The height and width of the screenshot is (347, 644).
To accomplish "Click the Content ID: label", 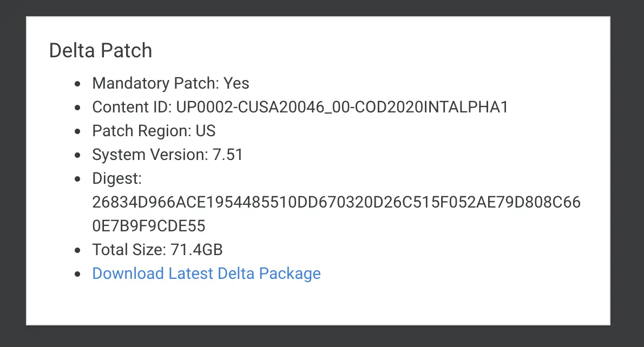I will point(132,107).
